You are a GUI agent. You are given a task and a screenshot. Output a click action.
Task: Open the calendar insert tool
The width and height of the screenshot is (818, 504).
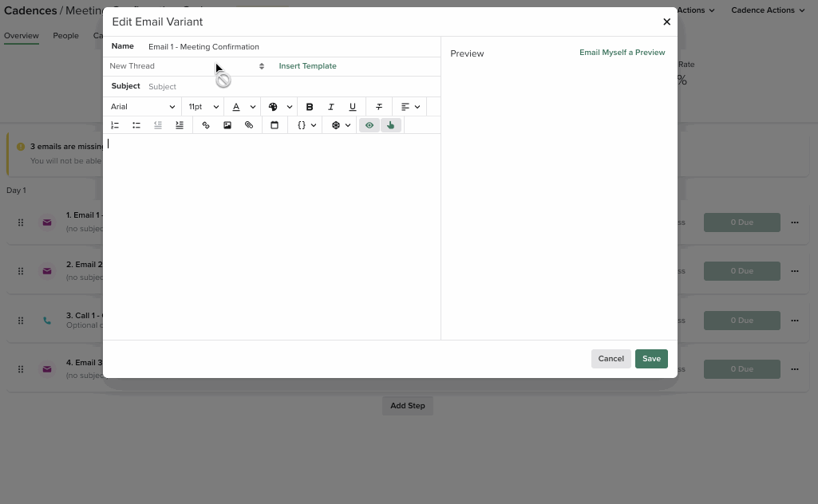[275, 125]
